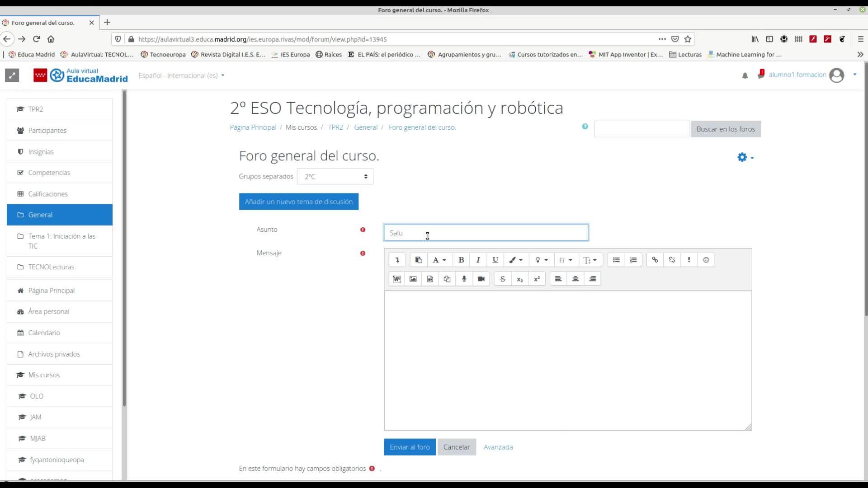Open the notifications bell
This screenshot has width=868, height=488.
pyautogui.click(x=745, y=75)
